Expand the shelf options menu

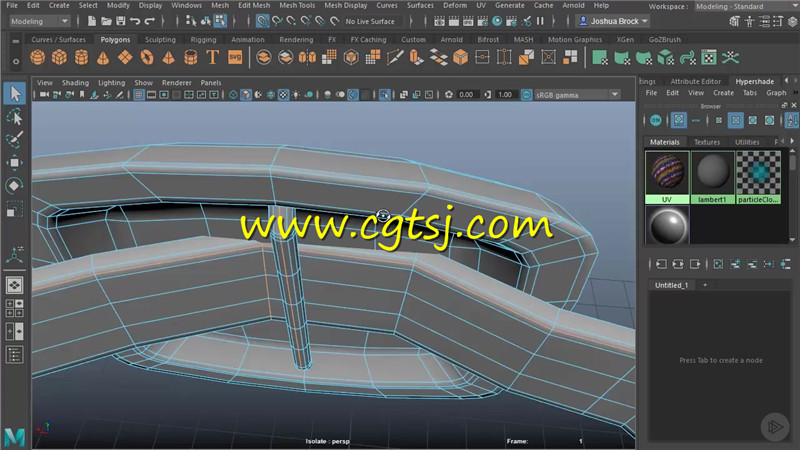[x=16, y=61]
